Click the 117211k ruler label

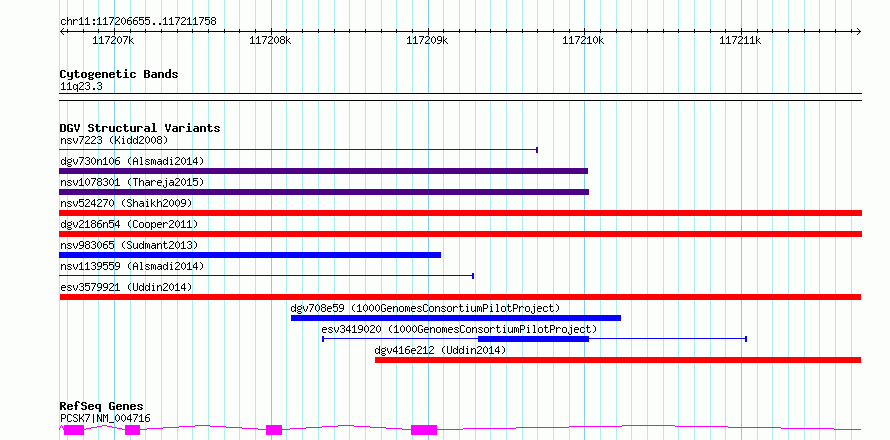click(741, 40)
